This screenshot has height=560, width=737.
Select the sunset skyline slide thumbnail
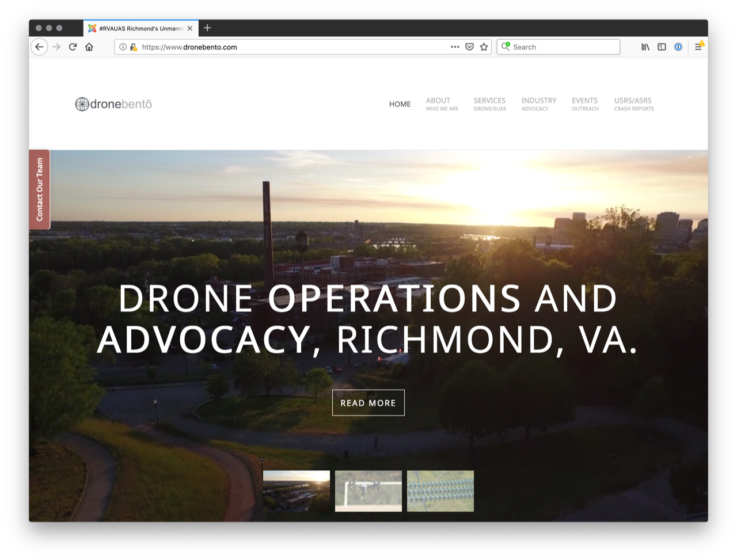point(297,491)
